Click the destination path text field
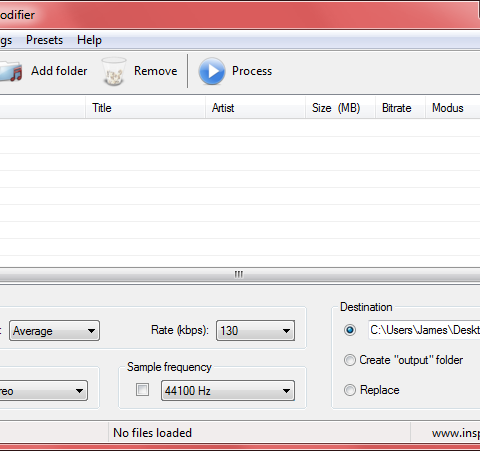This screenshot has height=451, width=480. 424,330
